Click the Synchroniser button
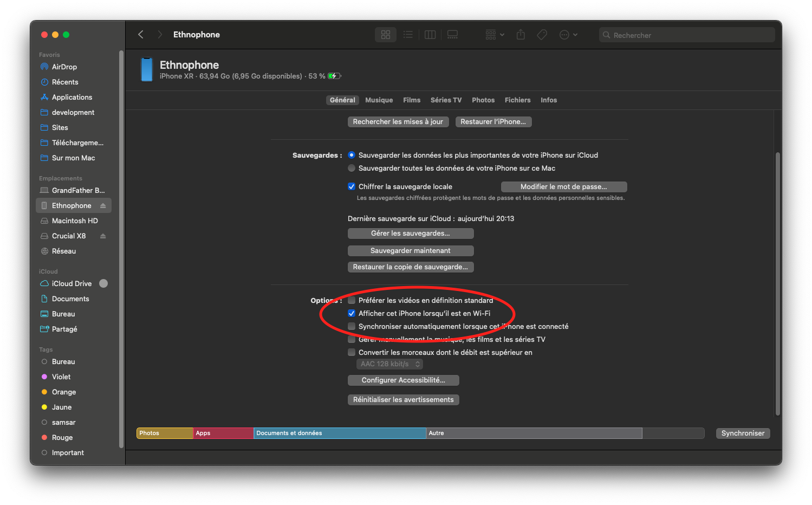Viewport: 812px width, 505px height. (x=743, y=433)
